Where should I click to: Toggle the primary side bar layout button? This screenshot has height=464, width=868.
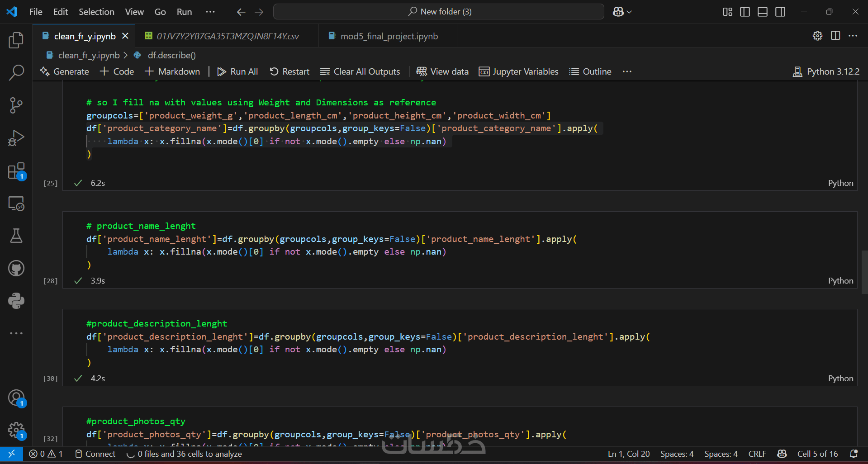pyautogui.click(x=745, y=12)
